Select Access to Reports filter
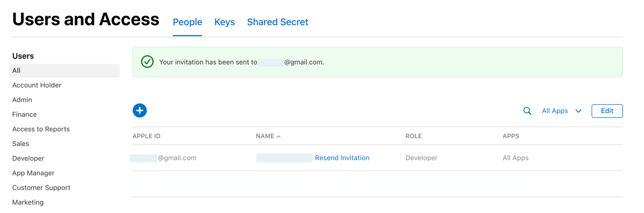Image resolution: width=644 pixels, height=213 pixels. [41, 129]
